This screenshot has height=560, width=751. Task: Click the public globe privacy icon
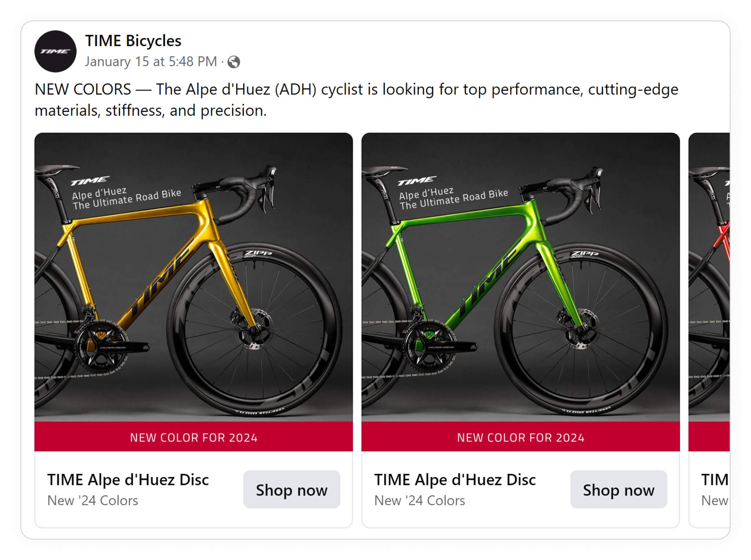(x=234, y=62)
